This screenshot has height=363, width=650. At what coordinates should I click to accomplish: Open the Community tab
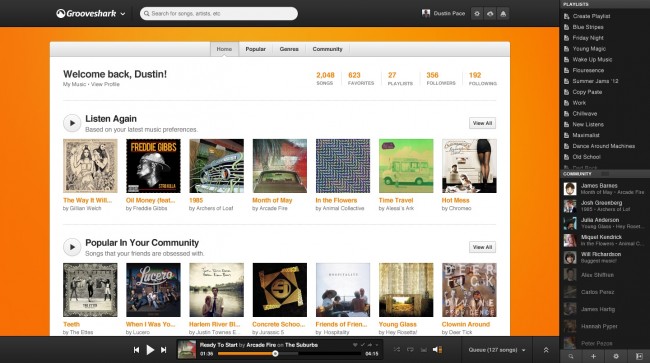point(327,49)
